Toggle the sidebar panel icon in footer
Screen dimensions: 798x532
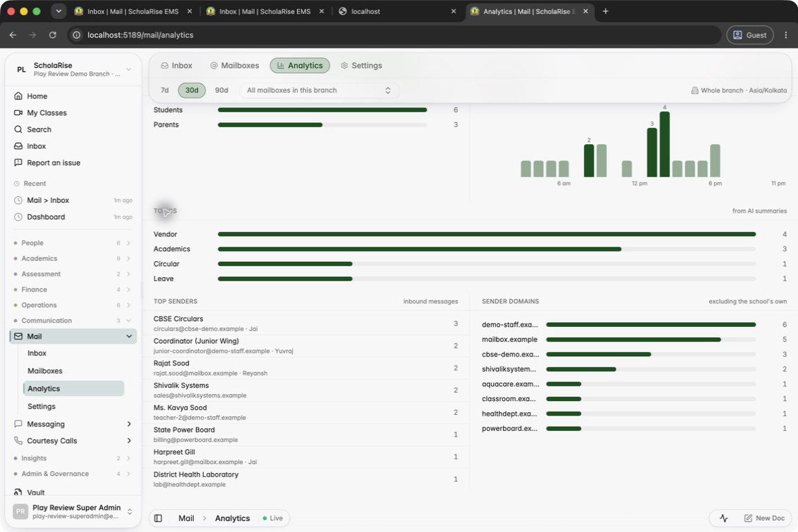[x=158, y=518]
